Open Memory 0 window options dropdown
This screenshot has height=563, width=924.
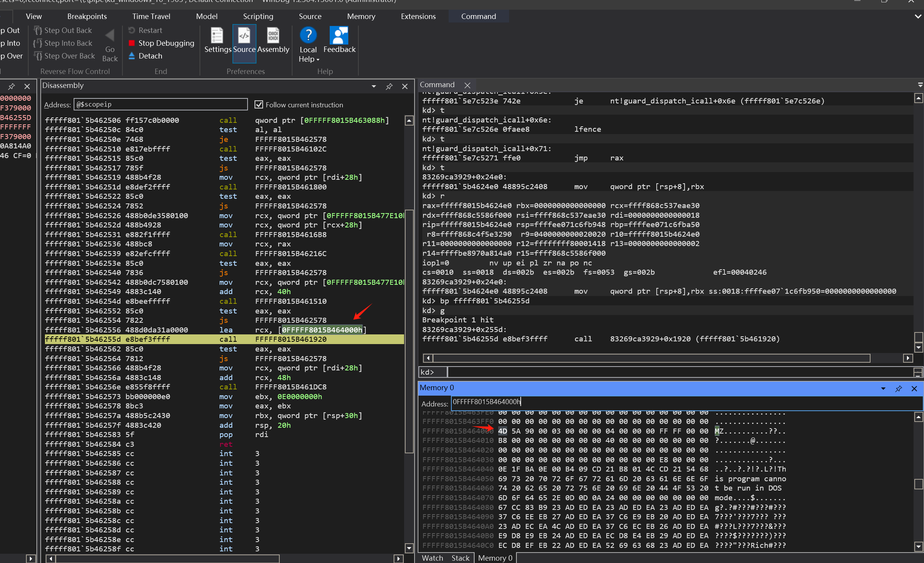883,389
